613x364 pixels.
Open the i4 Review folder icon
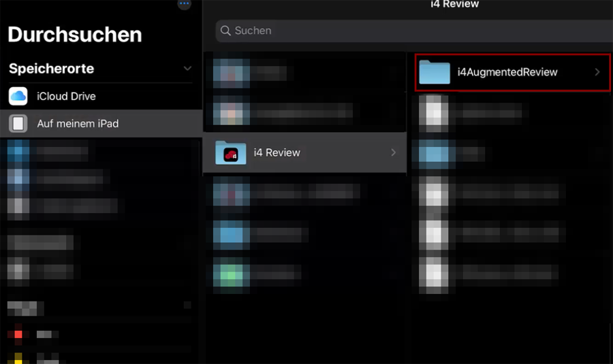231,152
